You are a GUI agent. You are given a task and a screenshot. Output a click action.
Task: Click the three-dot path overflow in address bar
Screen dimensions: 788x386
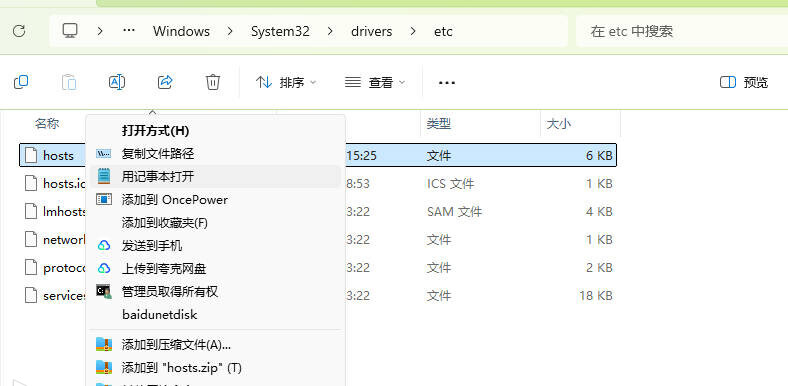point(129,30)
